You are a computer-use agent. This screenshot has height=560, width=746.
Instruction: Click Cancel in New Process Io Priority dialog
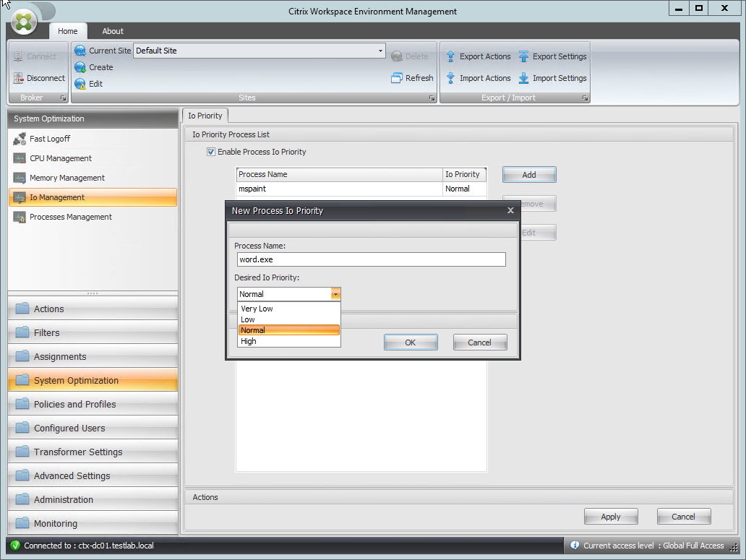click(x=479, y=343)
